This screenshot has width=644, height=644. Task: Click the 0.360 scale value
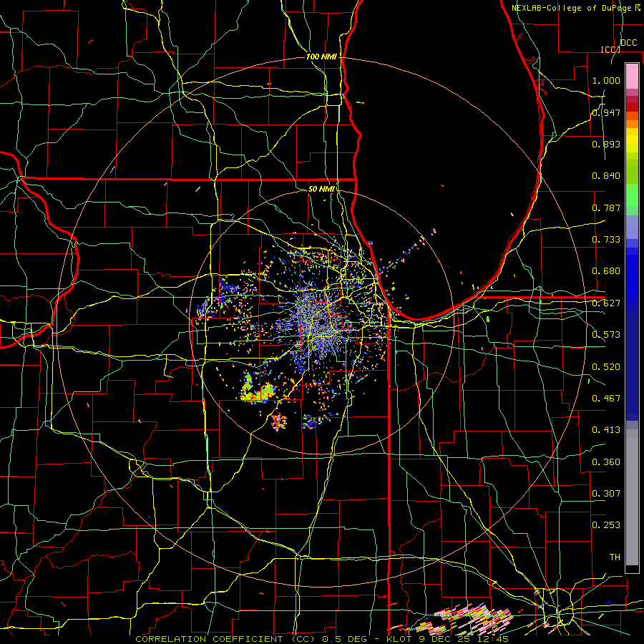click(x=606, y=462)
